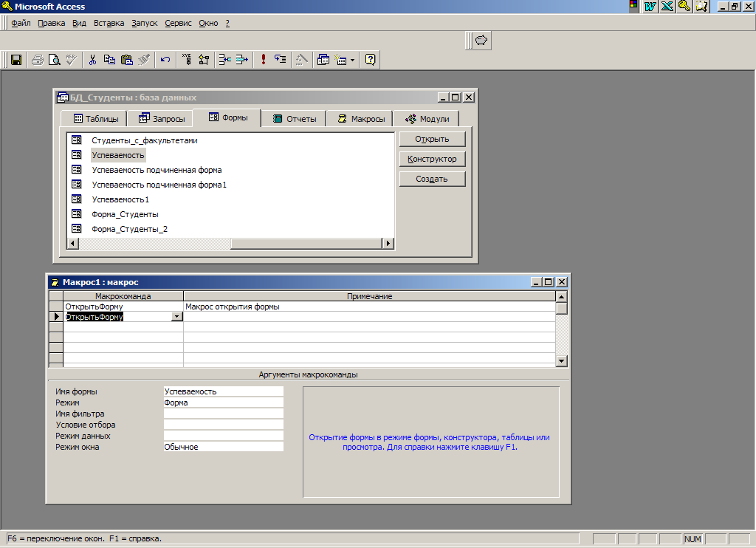
Task: Click the Конструктор button
Action: coord(433,159)
